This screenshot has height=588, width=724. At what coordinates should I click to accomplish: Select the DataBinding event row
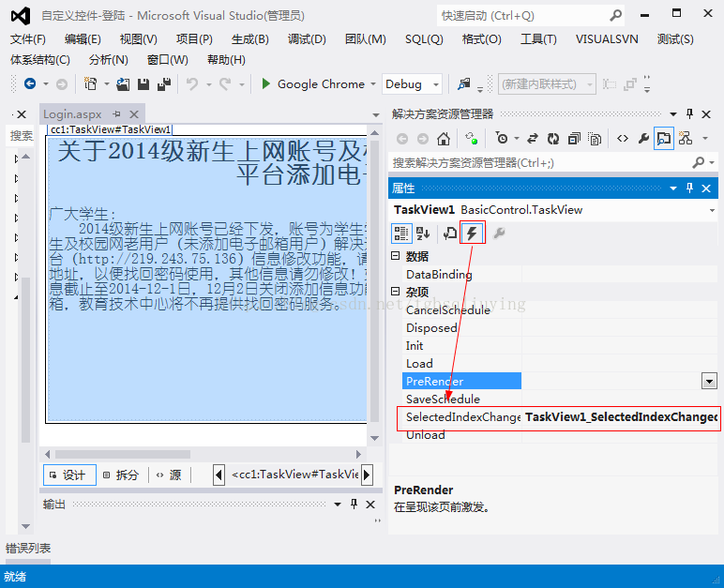(x=559, y=275)
